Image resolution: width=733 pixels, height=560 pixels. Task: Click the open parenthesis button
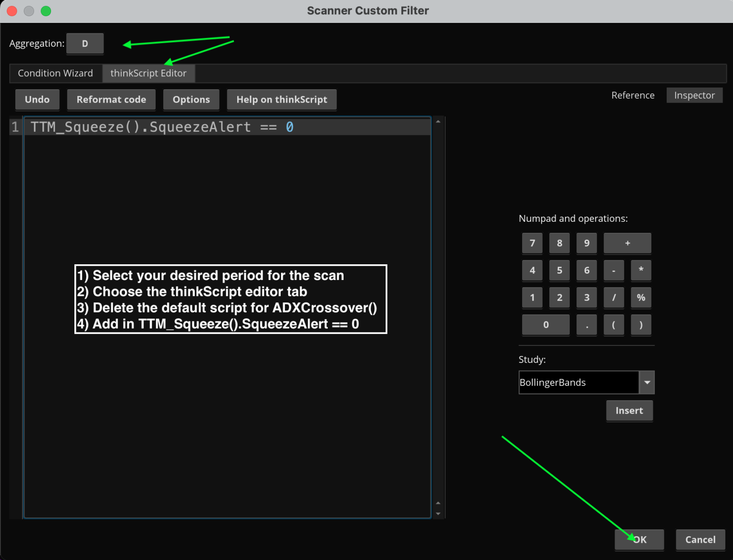[614, 325]
